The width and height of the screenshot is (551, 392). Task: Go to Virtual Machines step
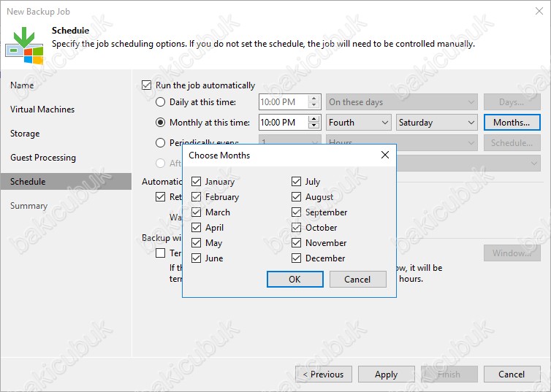point(42,109)
